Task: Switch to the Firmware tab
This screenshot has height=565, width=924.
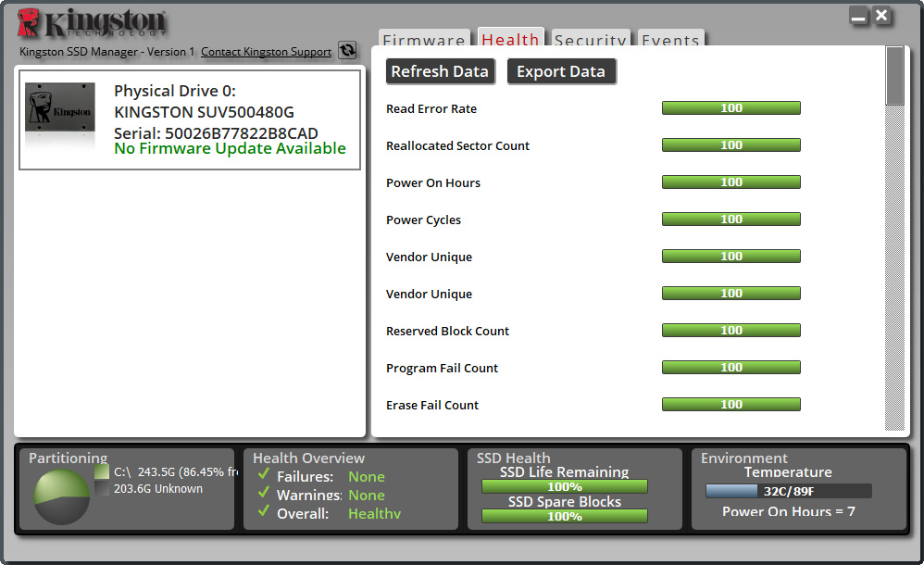Action: (x=424, y=41)
